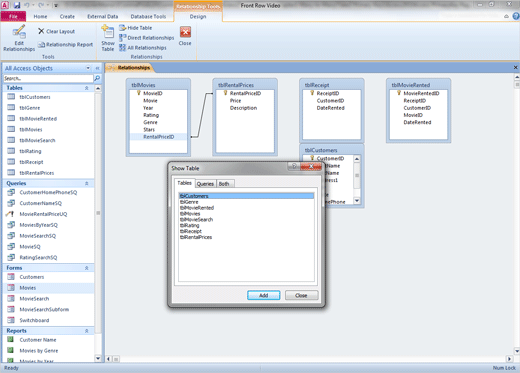Screen dimensions: 520x373
Task: Open tblMovieSearch in navigation pane
Action: pos(37,140)
